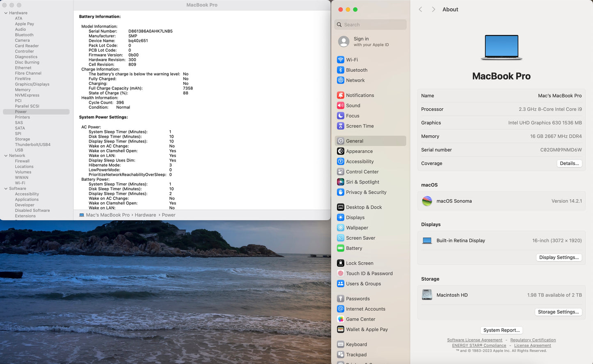
Task: Collapse the Software section in System Information
Action: tap(6, 189)
